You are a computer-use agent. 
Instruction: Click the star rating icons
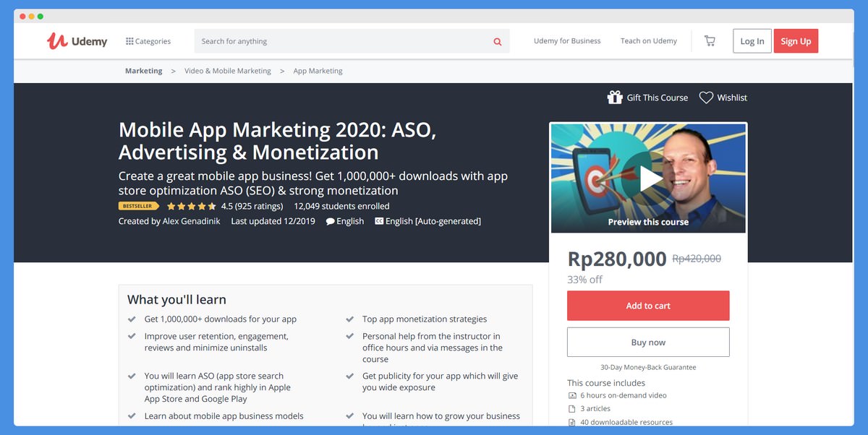[191, 206]
